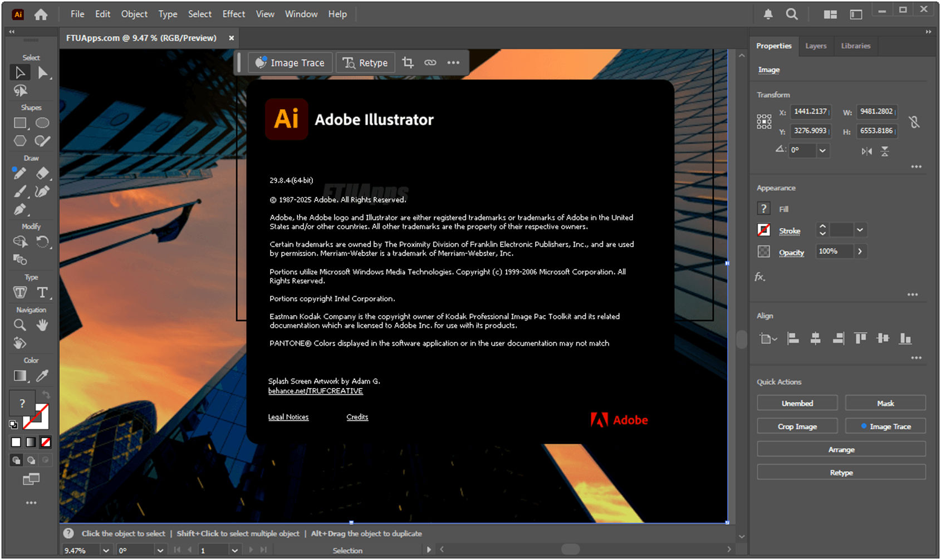Screen dimensions: 941x560
Task: Open the rotation angle dropdown
Action: pyautogui.click(x=822, y=150)
